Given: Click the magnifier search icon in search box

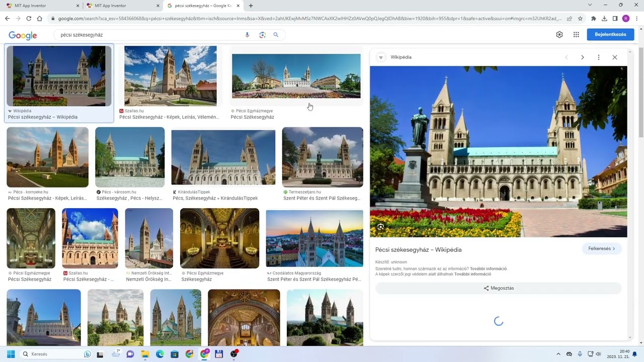Looking at the screenshot, I should 276,35.
